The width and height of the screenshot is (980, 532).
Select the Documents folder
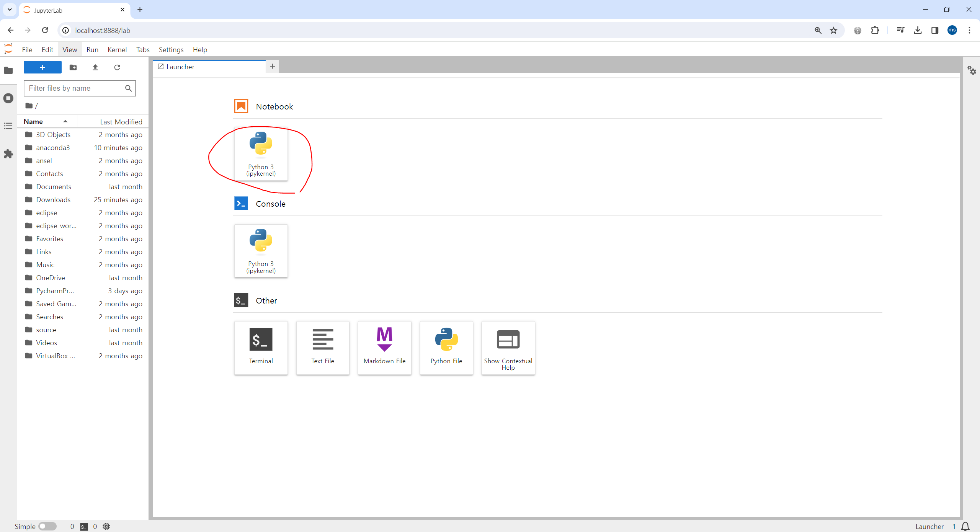coord(83,187)
